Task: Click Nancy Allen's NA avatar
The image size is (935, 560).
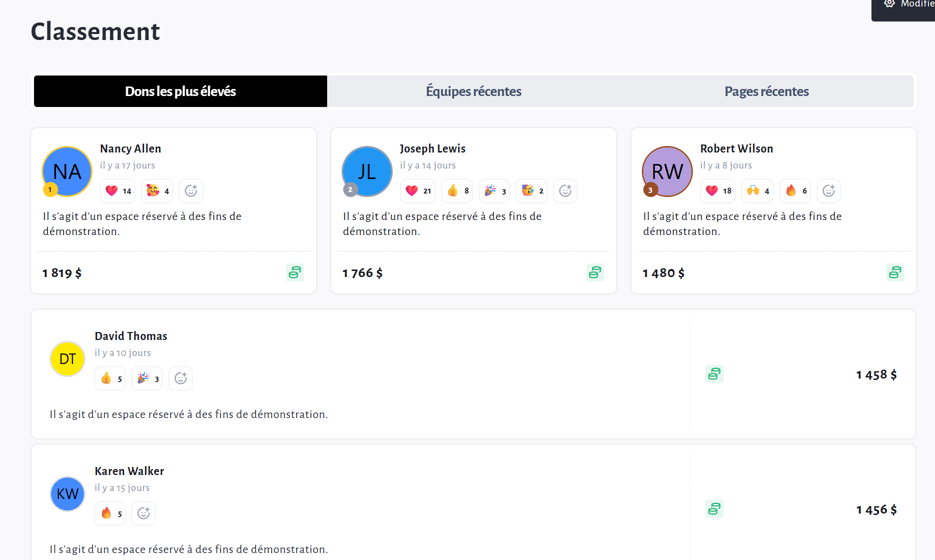Action: point(67,171)
